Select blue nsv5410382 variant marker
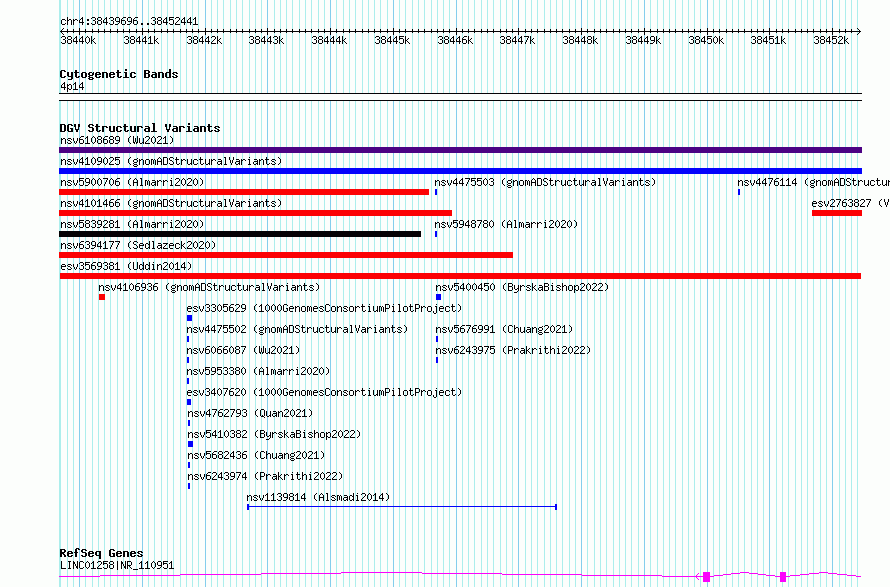890x587 pixels. coord(190,444)
